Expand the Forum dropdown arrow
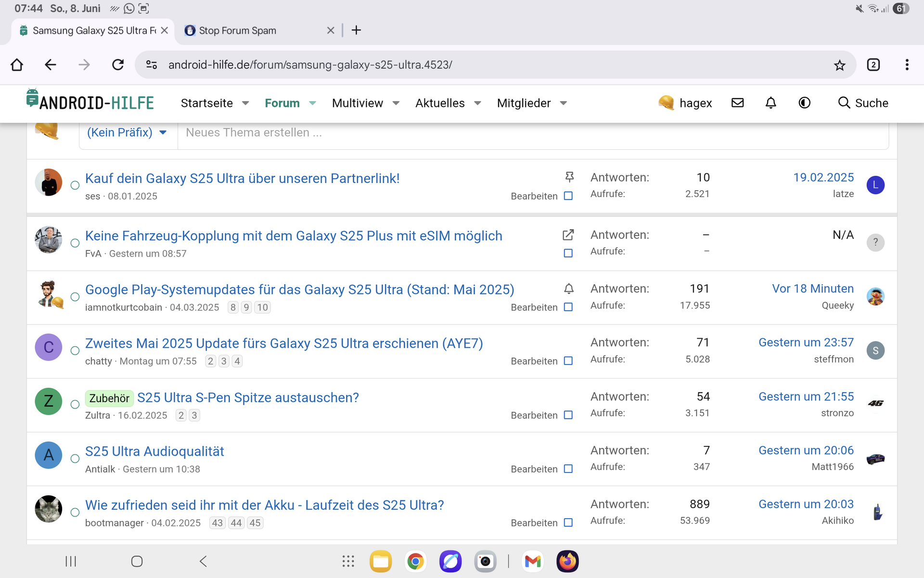 pyautogui.click(x=313, y=103)
